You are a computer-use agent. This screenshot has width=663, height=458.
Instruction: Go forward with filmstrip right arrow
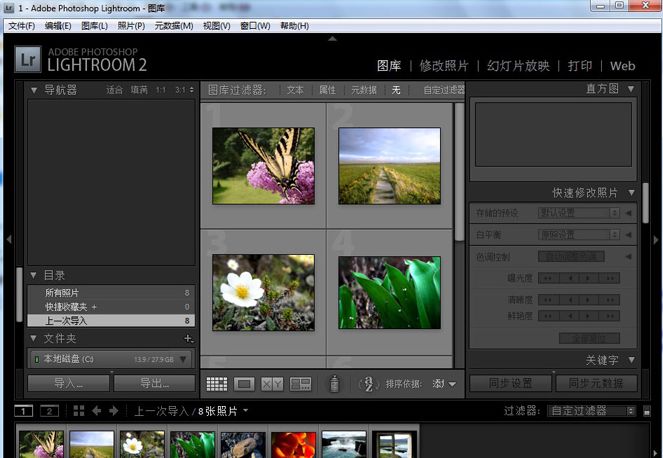point(113,411)
